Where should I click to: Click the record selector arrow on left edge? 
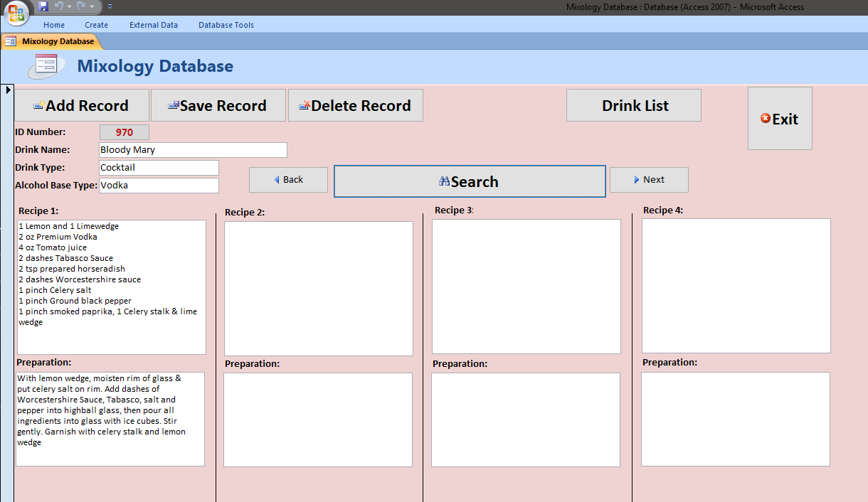tap(8, 90)
